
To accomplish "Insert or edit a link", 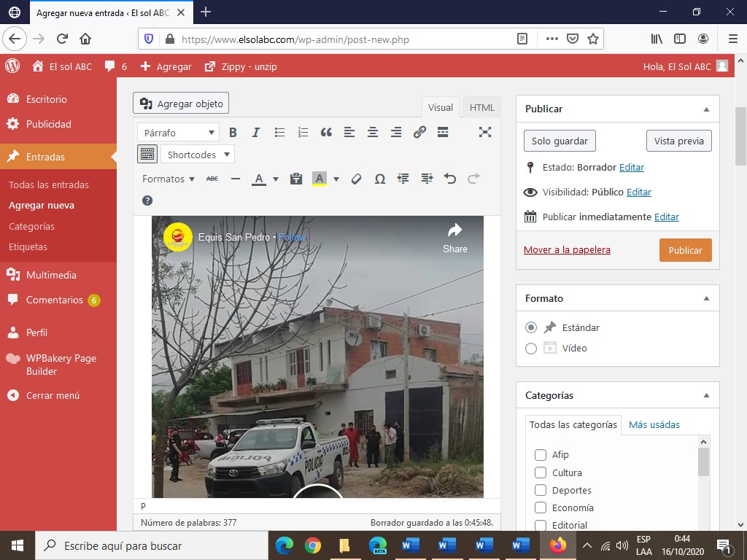I will pos(419,133).
